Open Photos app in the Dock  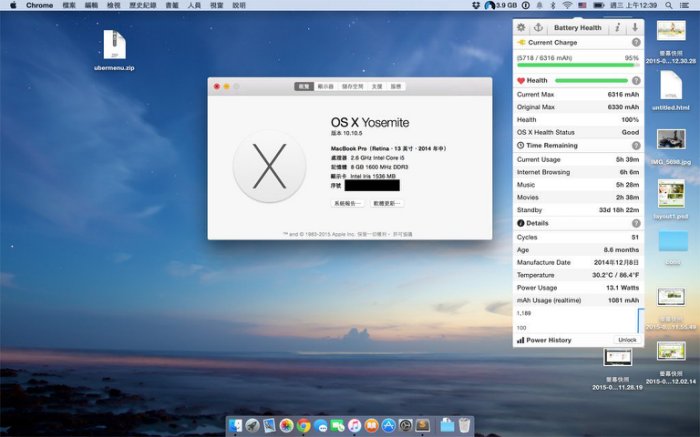click(286, 425)
